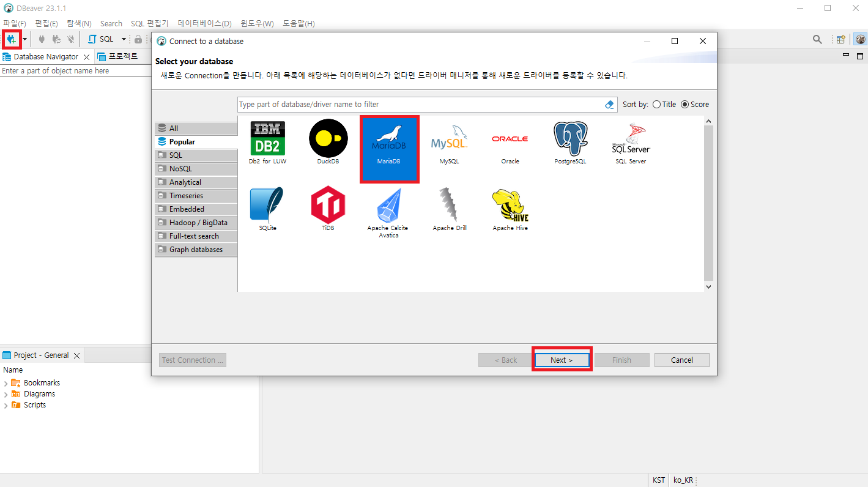The width and height of the screenshot is (868, 487).
Task: Focus the object name filter in Navigator
Action: point(75,71)
